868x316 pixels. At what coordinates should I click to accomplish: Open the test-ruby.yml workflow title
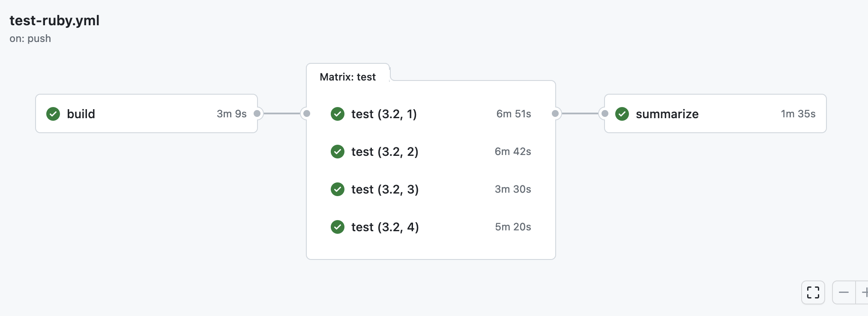point(54,20)
